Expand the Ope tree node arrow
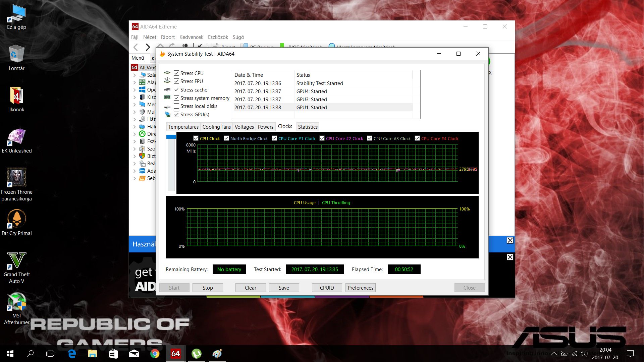The image size is (644, 362). (x=135, y=90)
